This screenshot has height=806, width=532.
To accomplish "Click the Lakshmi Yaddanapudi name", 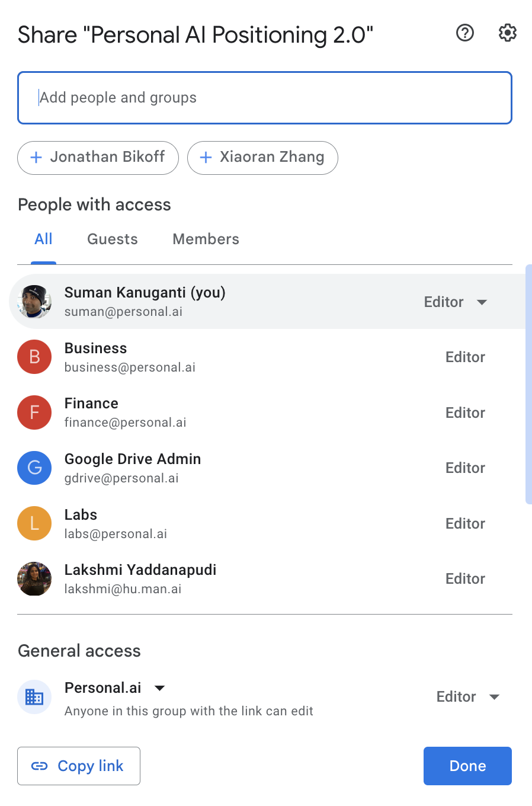I will click(x=140, y=570).
